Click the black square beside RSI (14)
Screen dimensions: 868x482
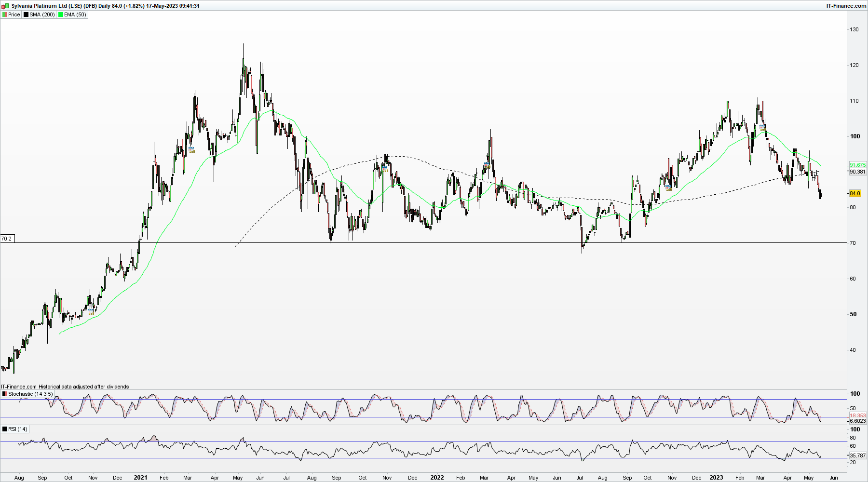coord(5,429)
